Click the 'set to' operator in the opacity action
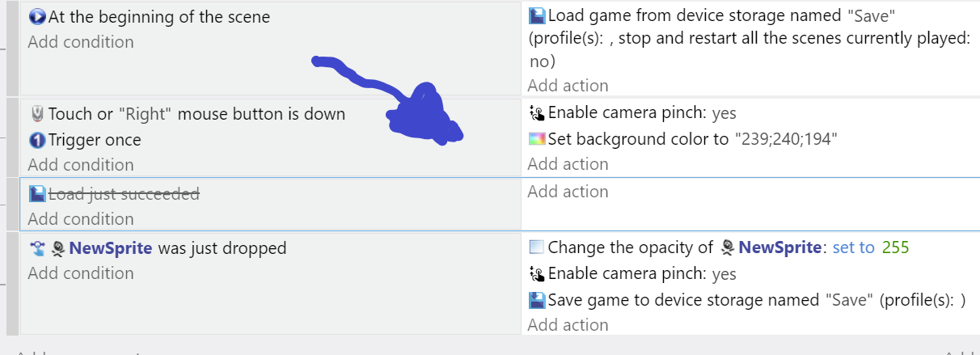The height and width of the screenshot is (355, 980). [853, 247]
